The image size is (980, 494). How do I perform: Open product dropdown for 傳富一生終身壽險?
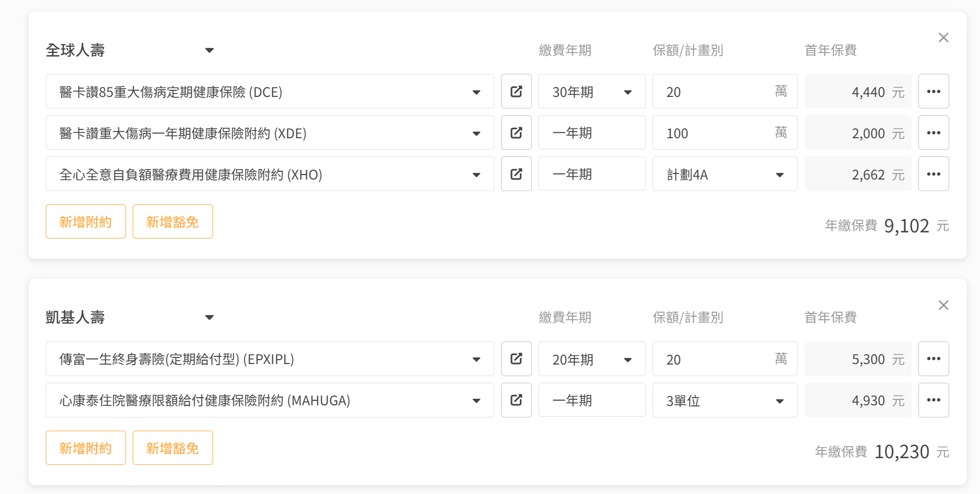click(x=269, y=359)
